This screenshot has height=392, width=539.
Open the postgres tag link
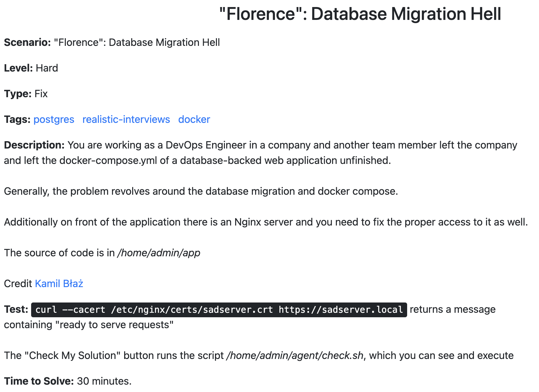[54, 119]
